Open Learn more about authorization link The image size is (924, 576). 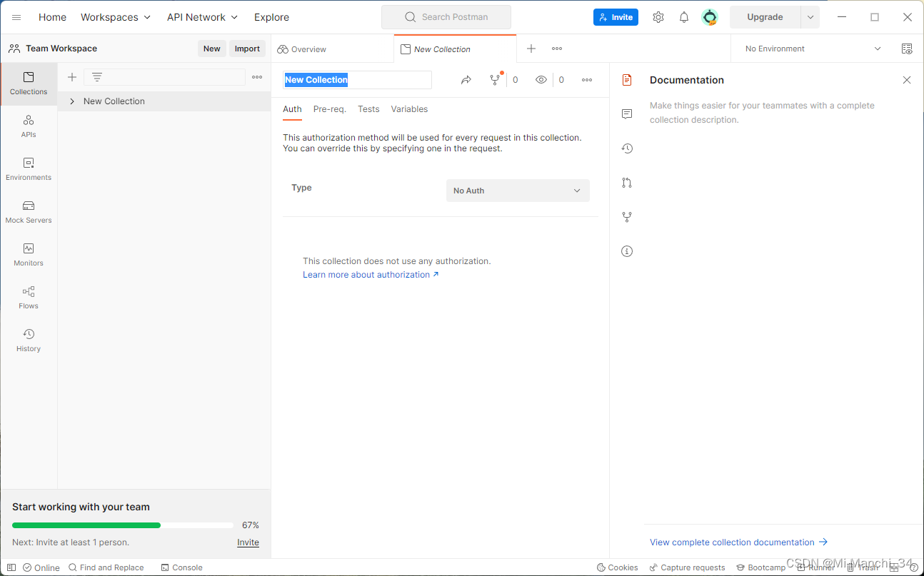(x=371, y=275)
